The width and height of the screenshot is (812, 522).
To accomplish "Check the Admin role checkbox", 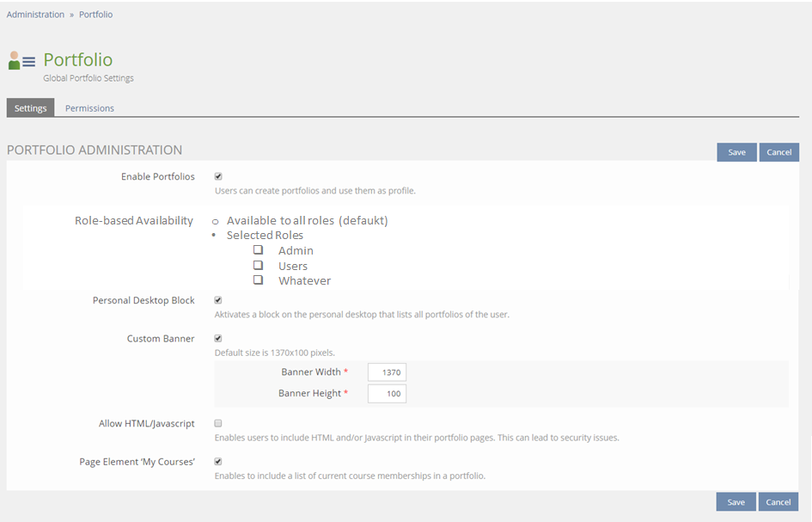I will click(258, 250).
